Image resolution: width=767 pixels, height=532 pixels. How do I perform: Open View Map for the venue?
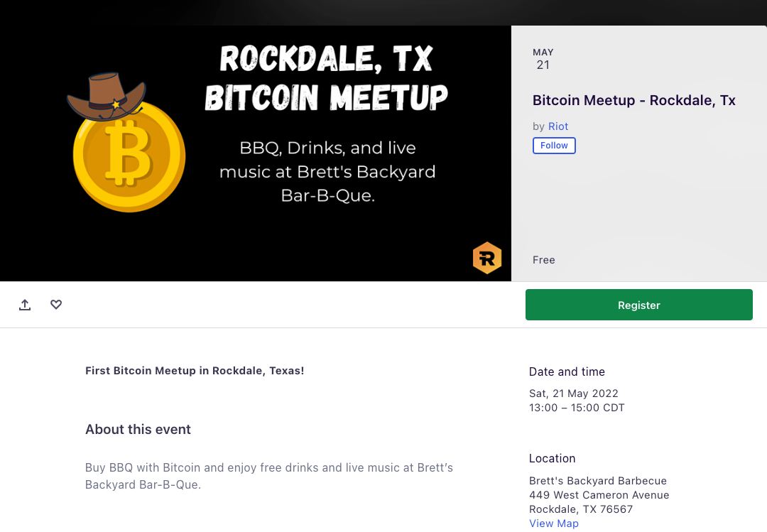[554, 523]
